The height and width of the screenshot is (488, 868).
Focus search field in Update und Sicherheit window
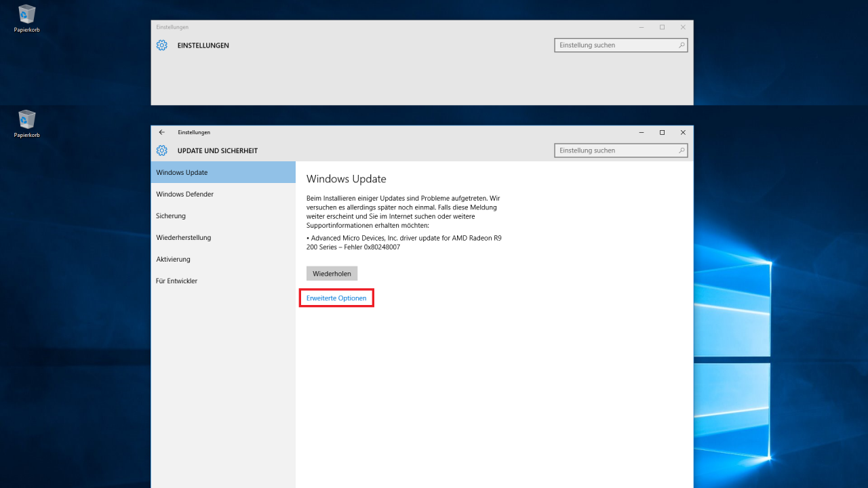point(621,150)
